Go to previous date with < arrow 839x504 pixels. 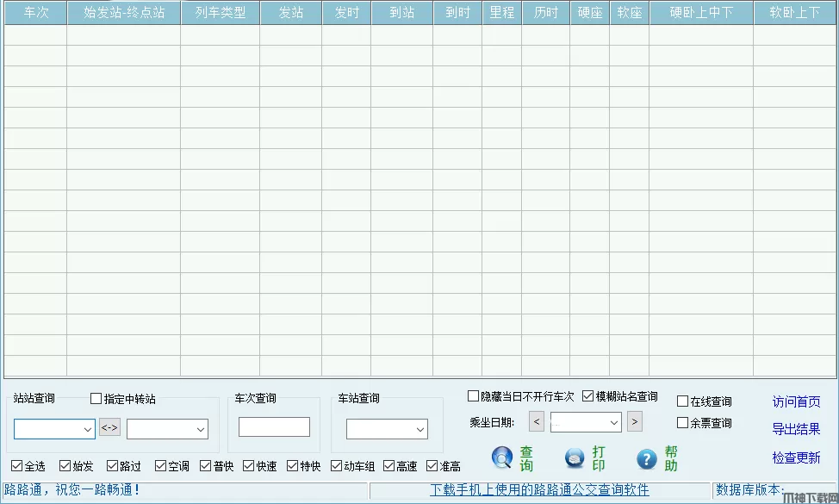coord(537,421)
